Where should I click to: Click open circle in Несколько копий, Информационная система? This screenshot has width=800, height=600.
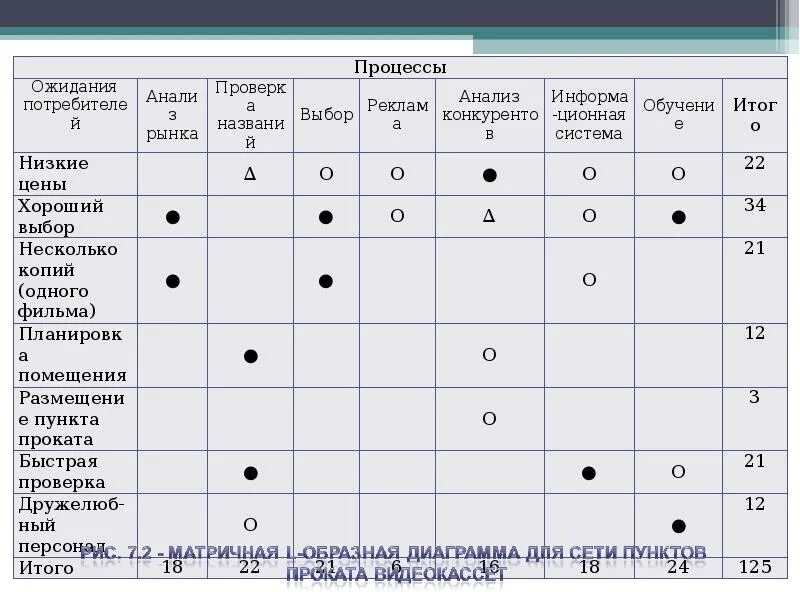[589, 280]
